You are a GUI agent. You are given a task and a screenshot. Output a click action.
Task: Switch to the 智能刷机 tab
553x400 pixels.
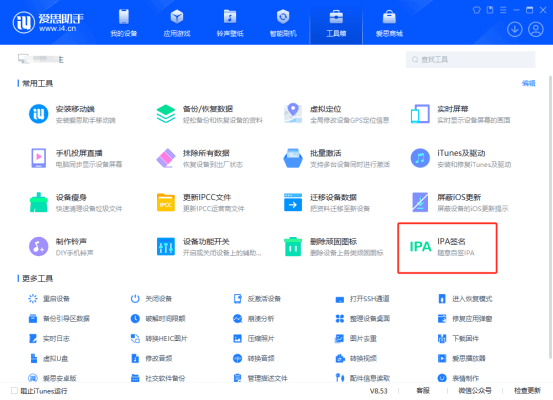[283, 23]
